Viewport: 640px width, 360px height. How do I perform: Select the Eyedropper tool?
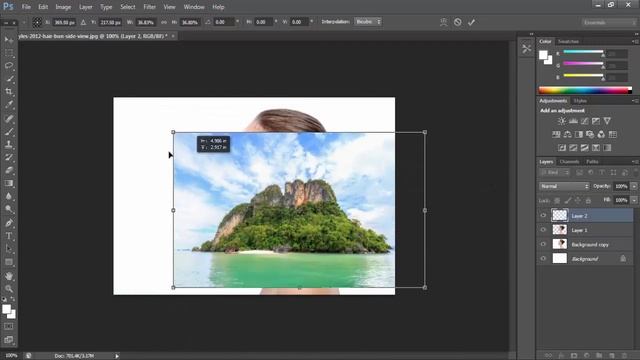(9, 104)
